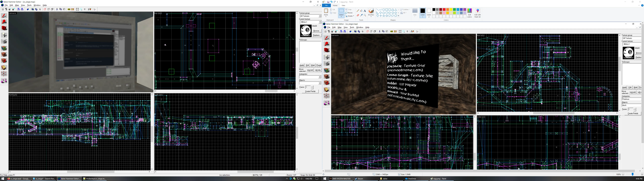This screenshot has height=181, width=644.
Task: Pick the Pencil tool in Paint
Action: point(358,11)
